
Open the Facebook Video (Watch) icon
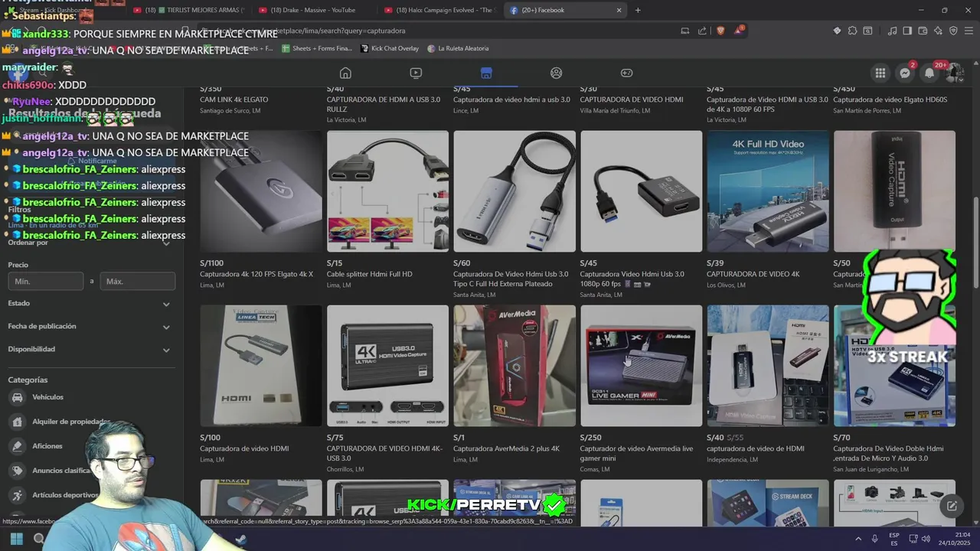coord(416,73)
